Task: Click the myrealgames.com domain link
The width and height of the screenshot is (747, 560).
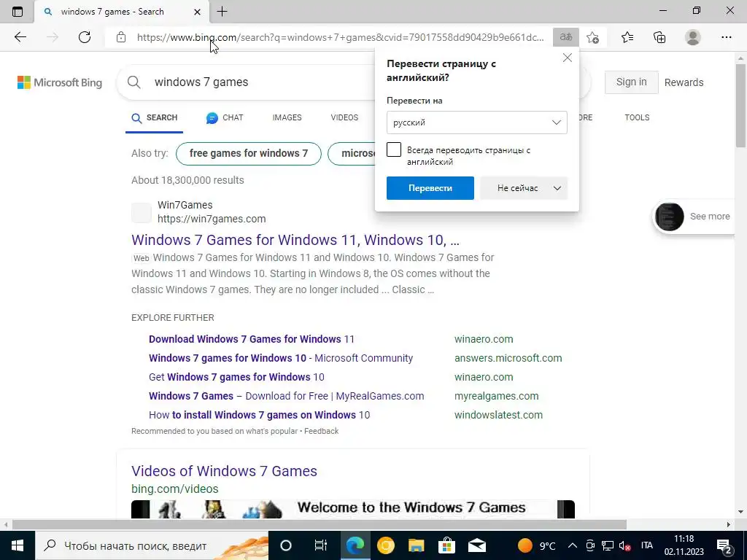Action: 496,396
